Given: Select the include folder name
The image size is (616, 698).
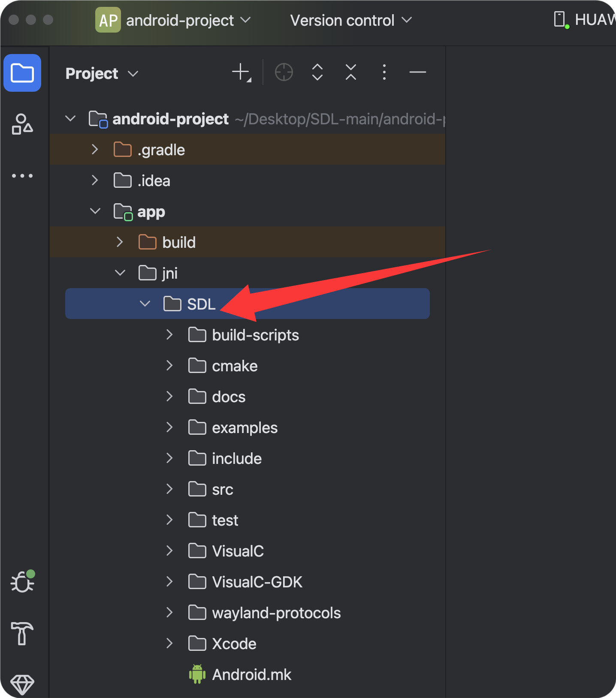Looking at the screenshot, I should click(x=237, y=459).
